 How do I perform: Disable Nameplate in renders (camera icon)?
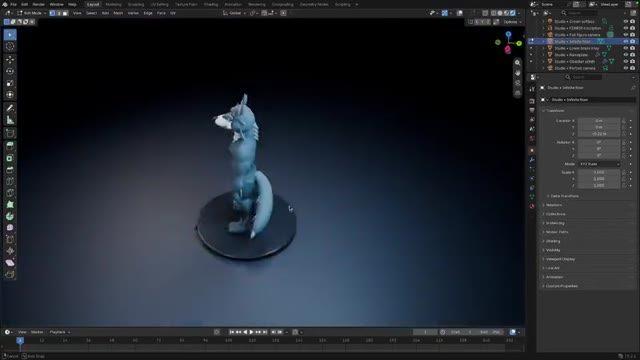coord(632,55)
